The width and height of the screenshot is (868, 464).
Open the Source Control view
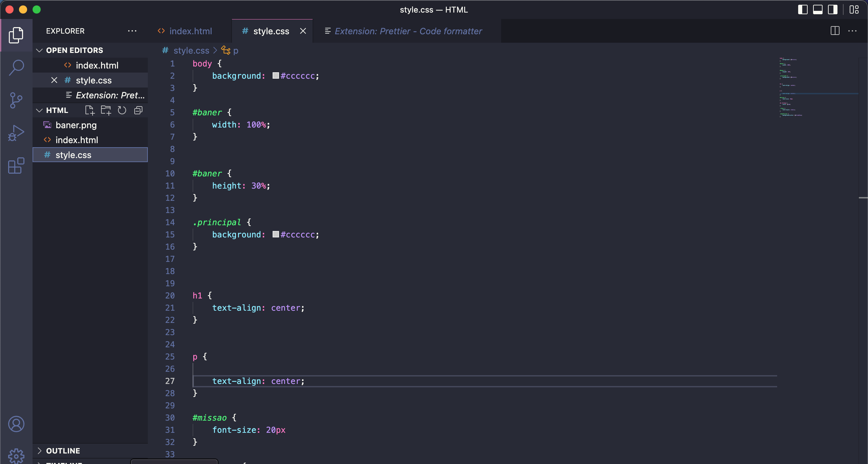click(x=16, y=100)
